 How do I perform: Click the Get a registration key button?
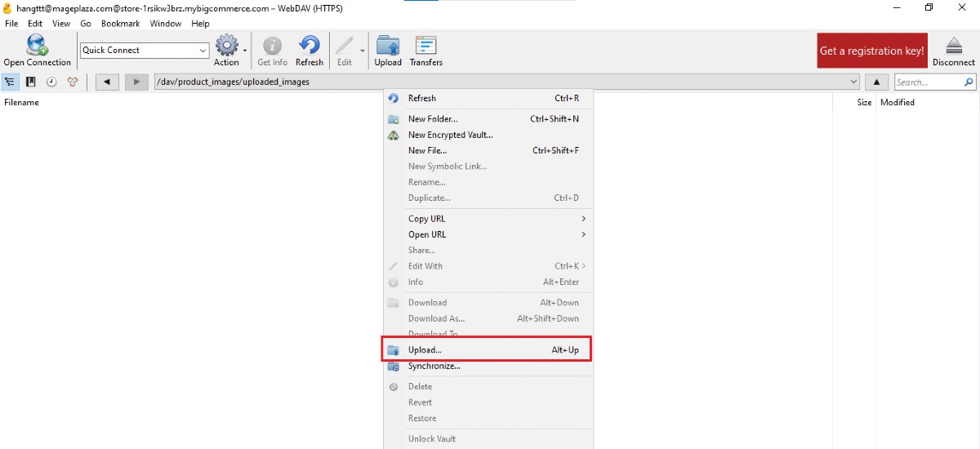871,51
